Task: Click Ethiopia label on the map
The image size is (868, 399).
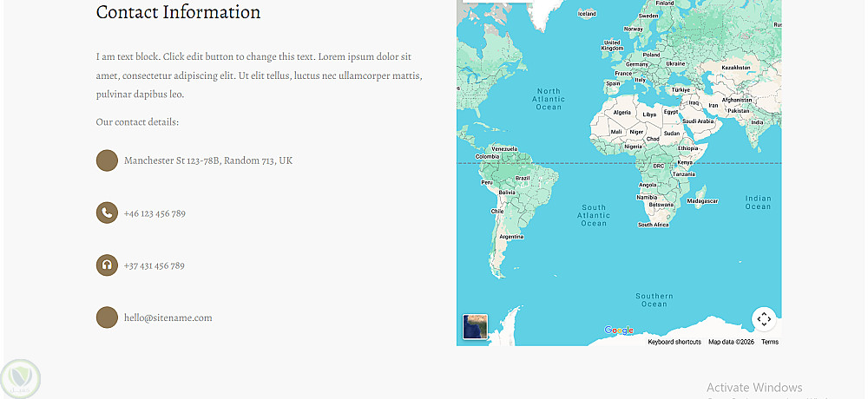Action: click(687, 148)
